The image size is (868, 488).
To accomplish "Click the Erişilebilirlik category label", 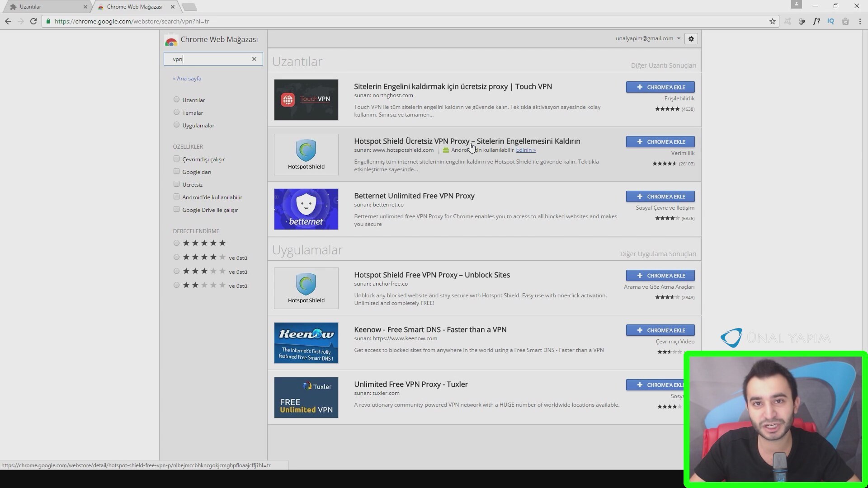I will (x=679, y=99).
